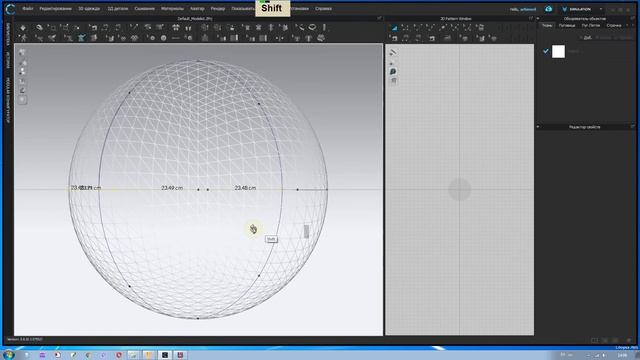Open the Редактирование menu
The height and width of the screenshot is (360, 640).
tap(56, 9)
